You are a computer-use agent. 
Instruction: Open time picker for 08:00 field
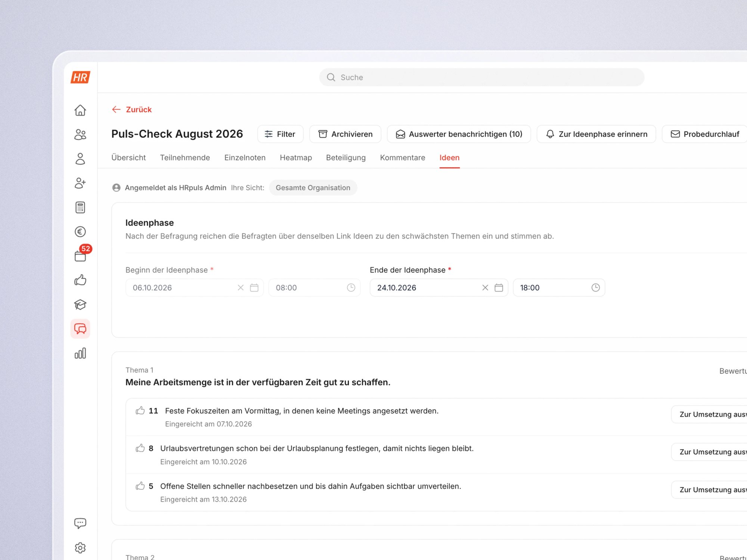click(351, 287)
